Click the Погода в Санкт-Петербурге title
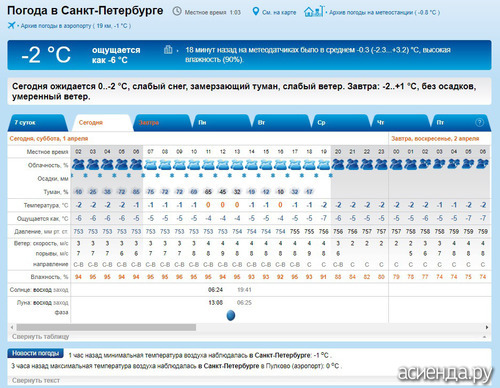Image resolution: width=500 pixels, height=388 pixels. [x=85, y=11]
